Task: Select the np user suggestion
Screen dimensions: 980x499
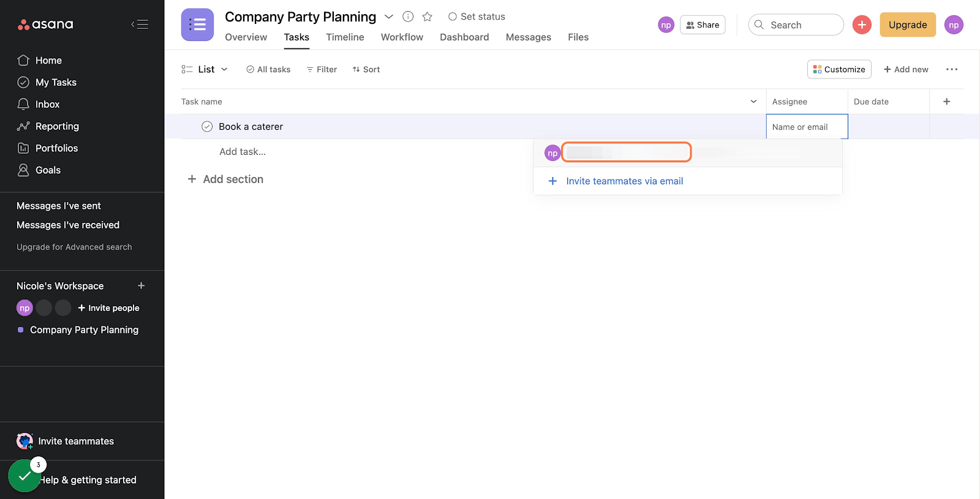Action: 688,152
